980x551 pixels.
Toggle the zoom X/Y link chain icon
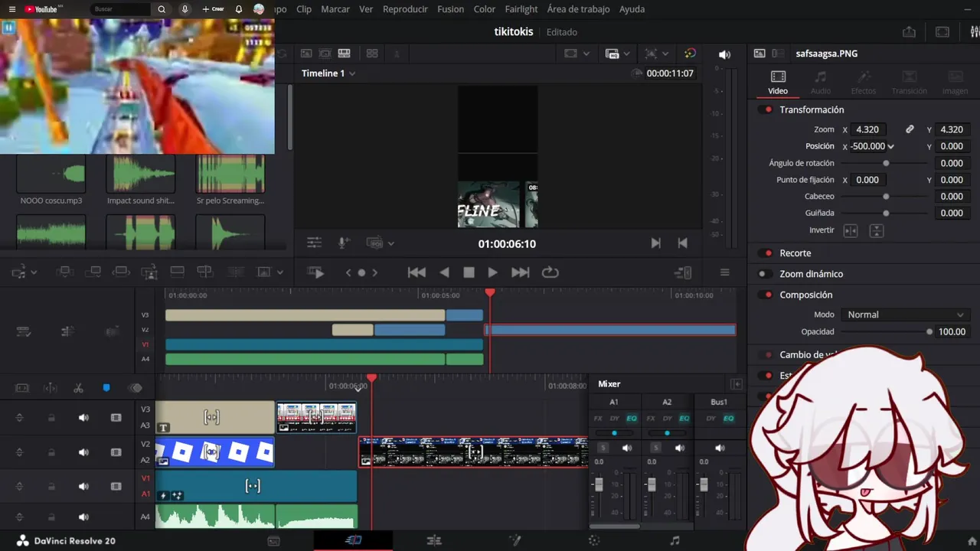click(910, 129)
